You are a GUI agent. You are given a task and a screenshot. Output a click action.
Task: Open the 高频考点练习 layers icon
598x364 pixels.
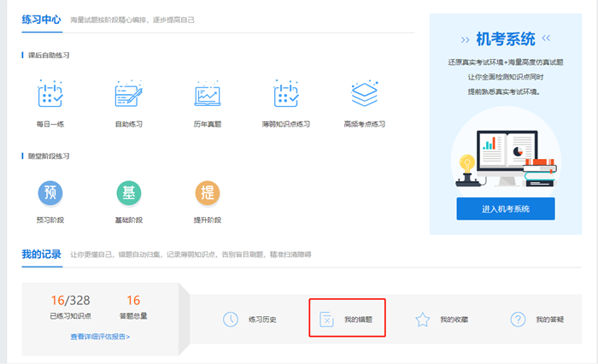pos(365,94)
